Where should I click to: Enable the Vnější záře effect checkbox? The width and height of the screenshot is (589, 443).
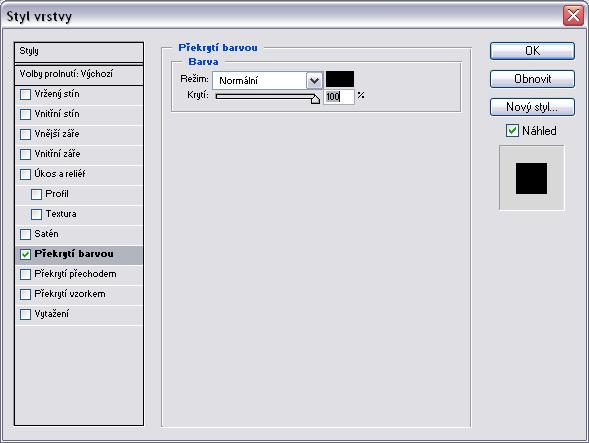(x=25, y=134)
